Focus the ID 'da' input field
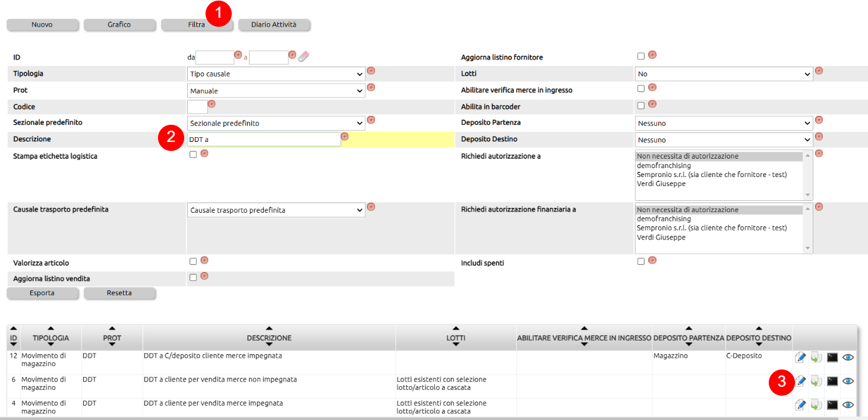Image resolution: width=868 pixels, height=420 pixels. tap(215, 57)
